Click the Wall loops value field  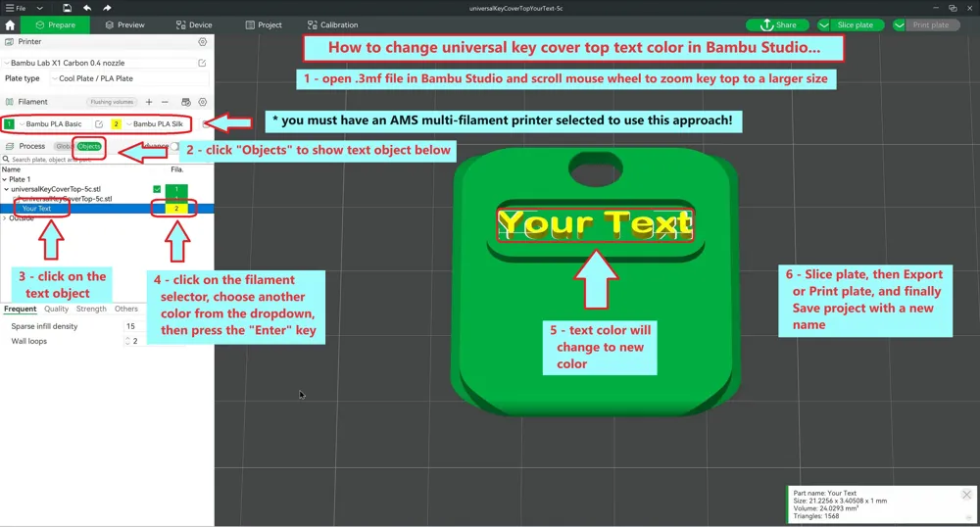(137, 341)
